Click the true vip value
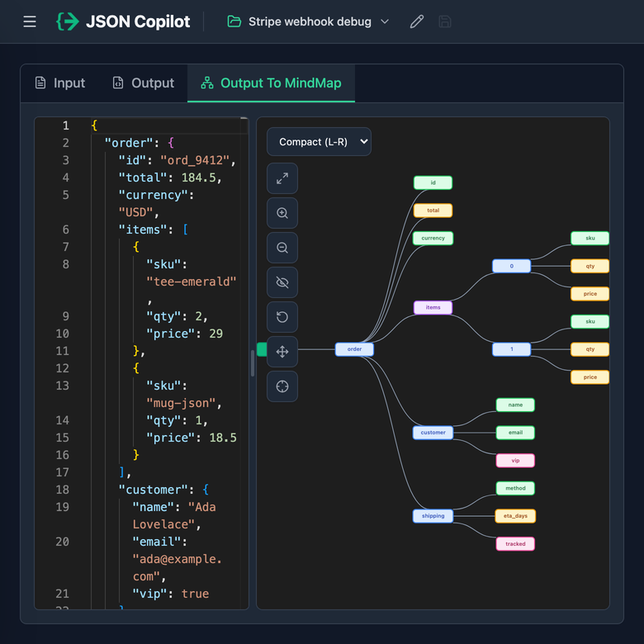 coord(195,594)
